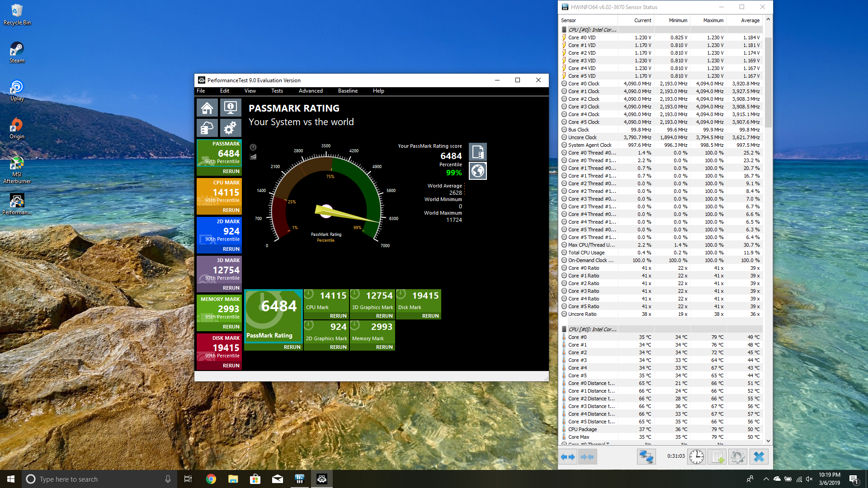Click the Average column header

744,20
